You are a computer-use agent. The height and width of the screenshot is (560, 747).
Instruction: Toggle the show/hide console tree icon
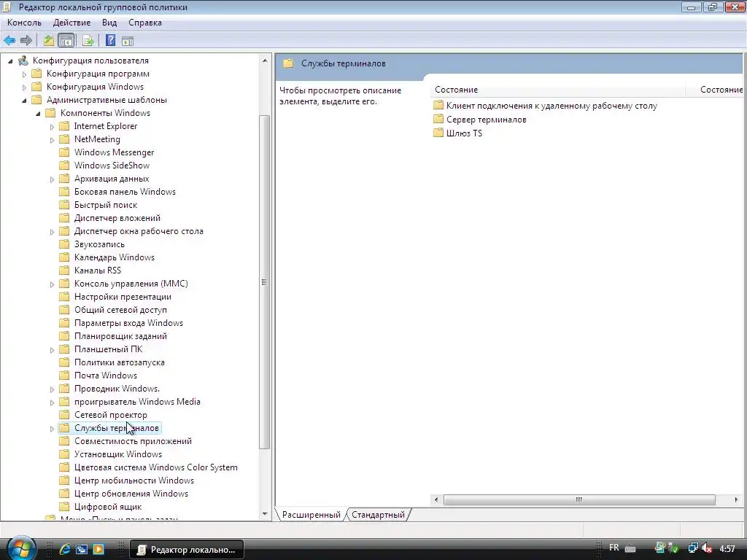[x=66, y=41]
